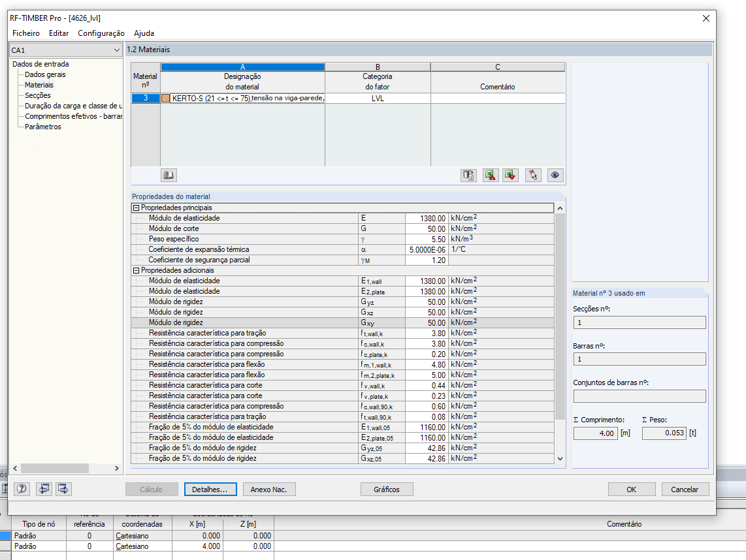The height and width of the screenshot is (560, 746).
Task: Click the fm,2,plate,k bending value 5.00
Action: click(427, 375)
